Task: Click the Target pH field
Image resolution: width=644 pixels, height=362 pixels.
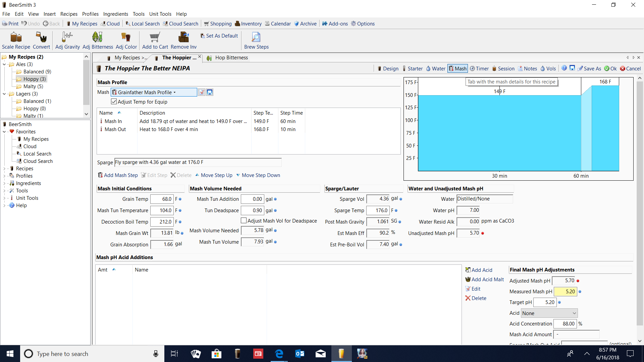Action: 545,302
